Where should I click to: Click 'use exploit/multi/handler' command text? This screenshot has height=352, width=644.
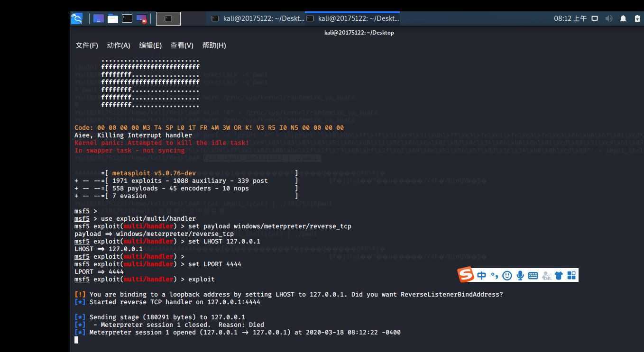click(148, 218)
